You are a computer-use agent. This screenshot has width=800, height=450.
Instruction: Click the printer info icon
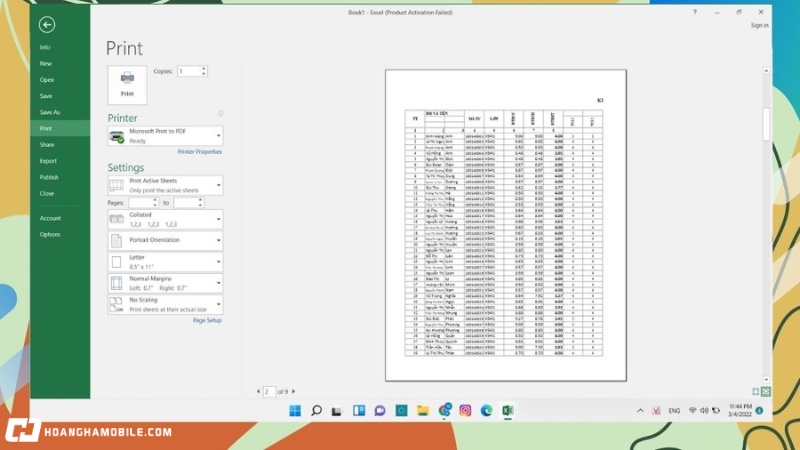coord(220,114)
